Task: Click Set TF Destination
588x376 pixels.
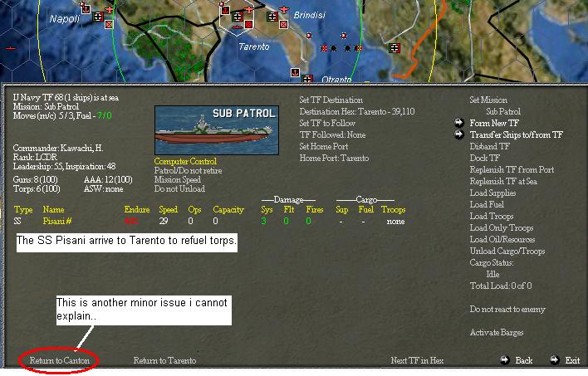Action: pos(331,100)
